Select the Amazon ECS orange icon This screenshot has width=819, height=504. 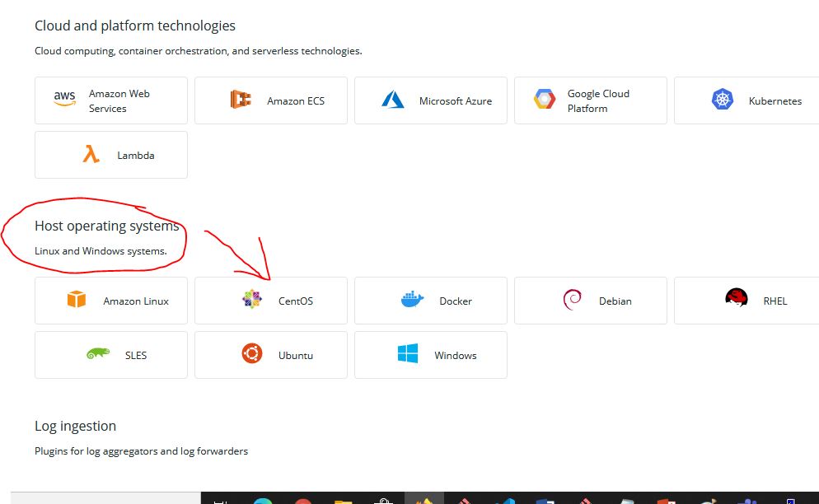241,100
